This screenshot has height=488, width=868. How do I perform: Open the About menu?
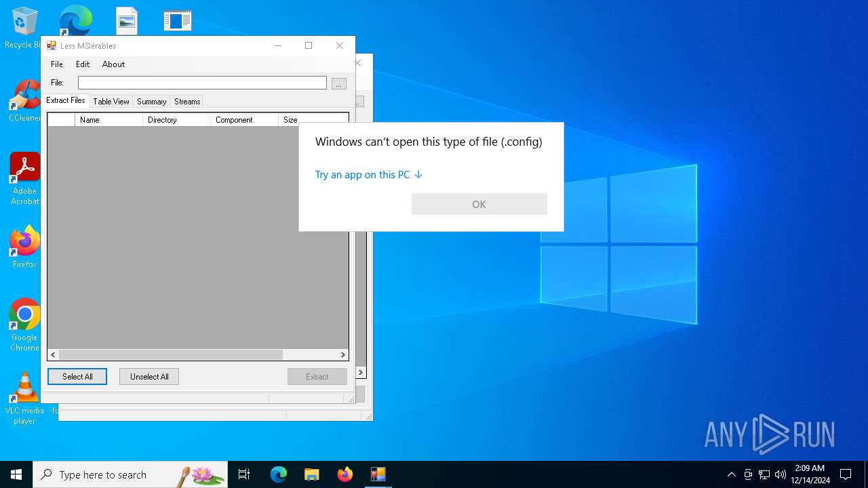pos(113,64)
